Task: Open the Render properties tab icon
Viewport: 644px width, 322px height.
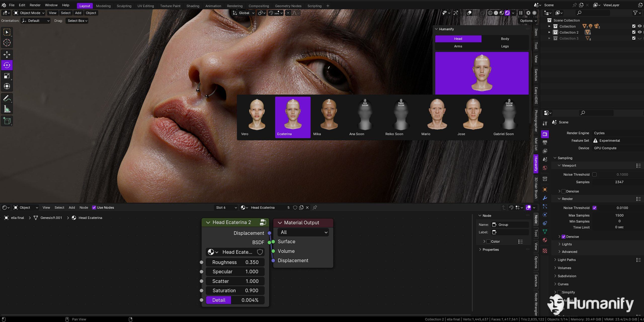Action: click(x=545, y=134)
